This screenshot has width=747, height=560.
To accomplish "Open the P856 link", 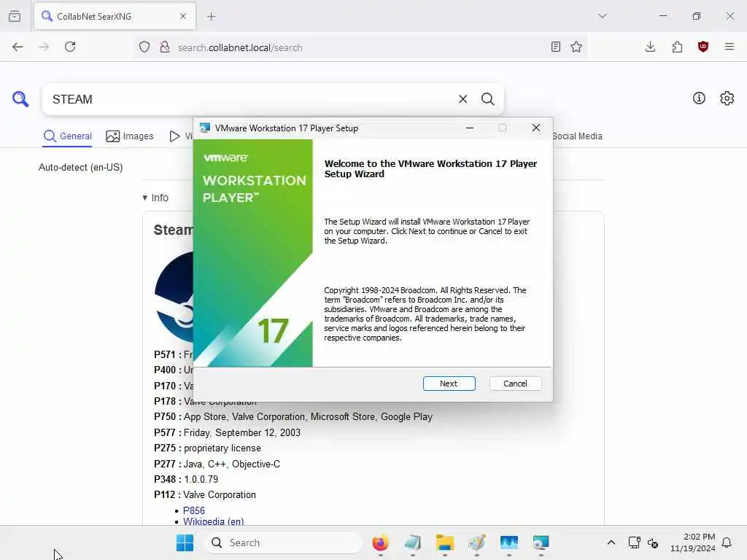I will pyautogui.click(x=194, y=510).
